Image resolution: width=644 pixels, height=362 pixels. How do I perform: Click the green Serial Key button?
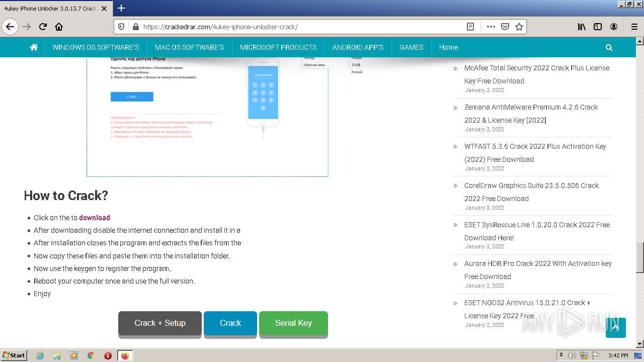(x=293, y=323)
